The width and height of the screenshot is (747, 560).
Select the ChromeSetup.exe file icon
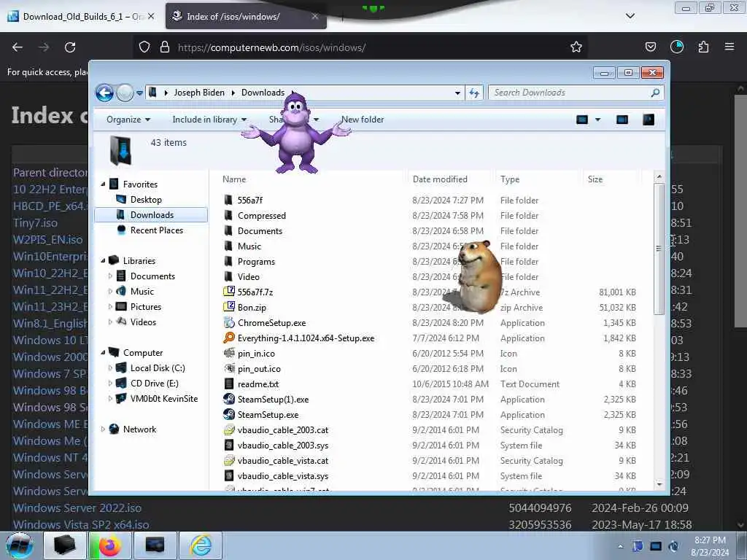pos(229,322)
